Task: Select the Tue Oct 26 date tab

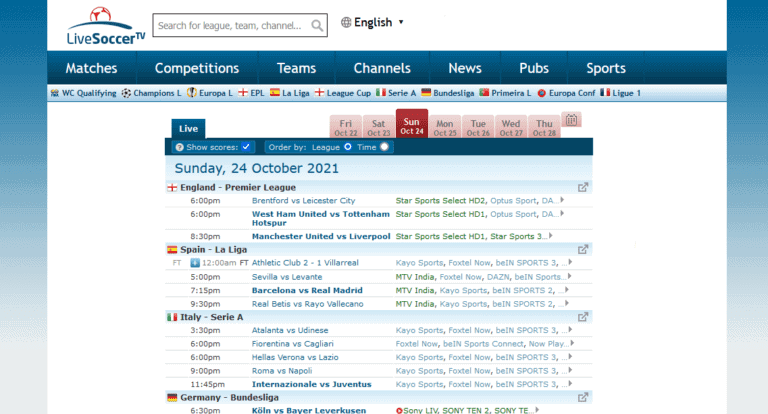Action: [478, 127]
